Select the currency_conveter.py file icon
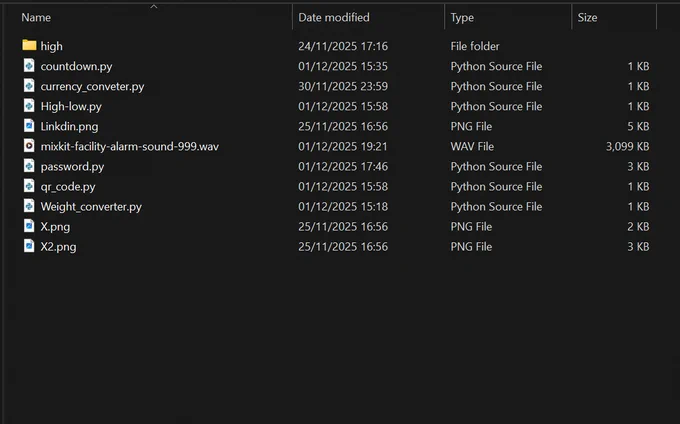The image size is (680, 424). [x=29, y=85]
